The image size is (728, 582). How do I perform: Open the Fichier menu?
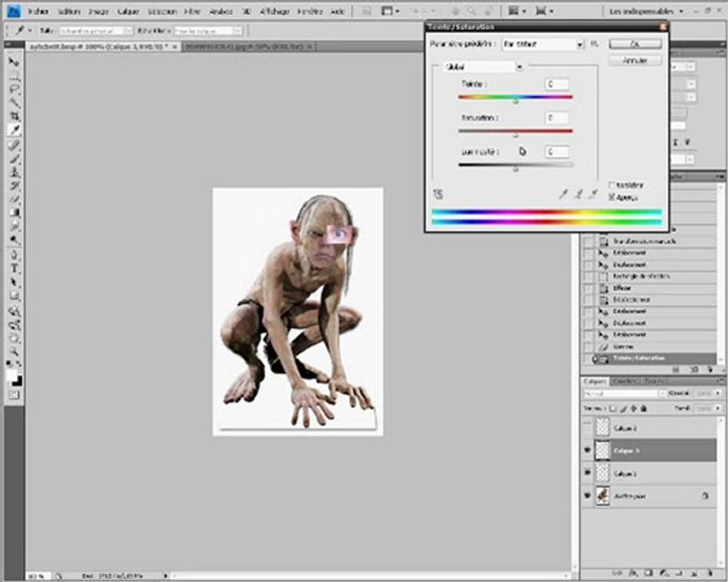38,11
